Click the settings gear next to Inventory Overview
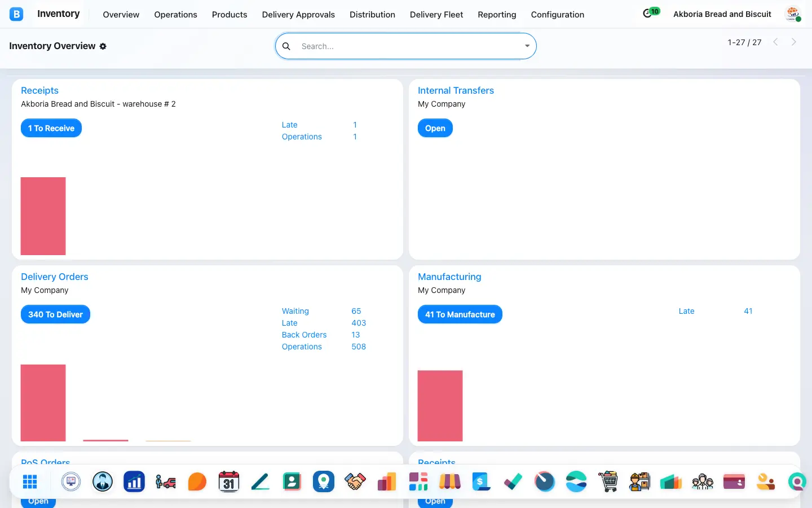The height and width of the screenshot is (508, 812). pyautogui.click(x=103, y=46)
